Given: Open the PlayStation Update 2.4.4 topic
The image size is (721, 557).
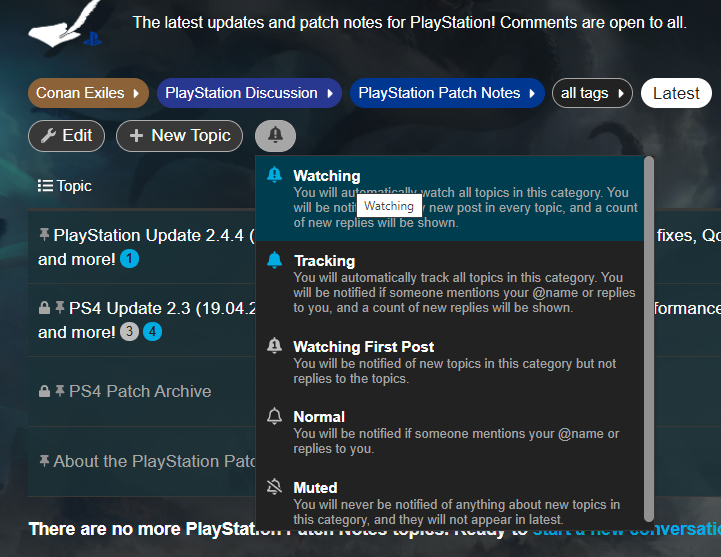Looking at the screenshot, I should [x=154, y=235].
